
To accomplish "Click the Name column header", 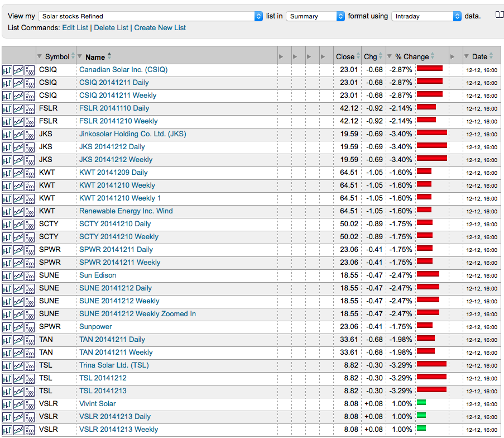I will point(95,57).
